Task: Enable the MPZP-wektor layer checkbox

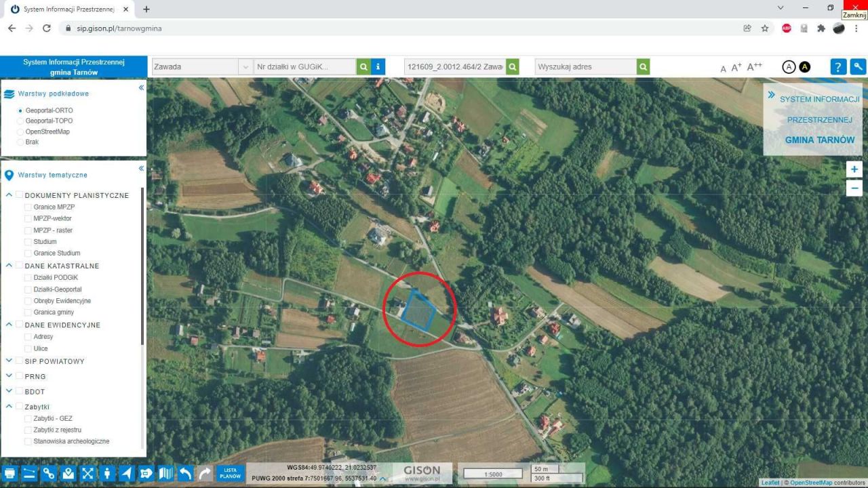Action: [x=28, y=218]
